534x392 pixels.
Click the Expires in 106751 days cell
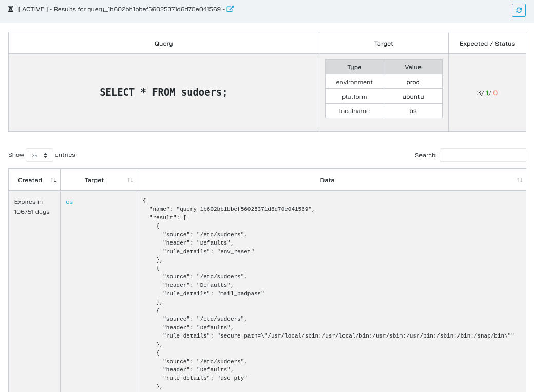click(32, 207)
